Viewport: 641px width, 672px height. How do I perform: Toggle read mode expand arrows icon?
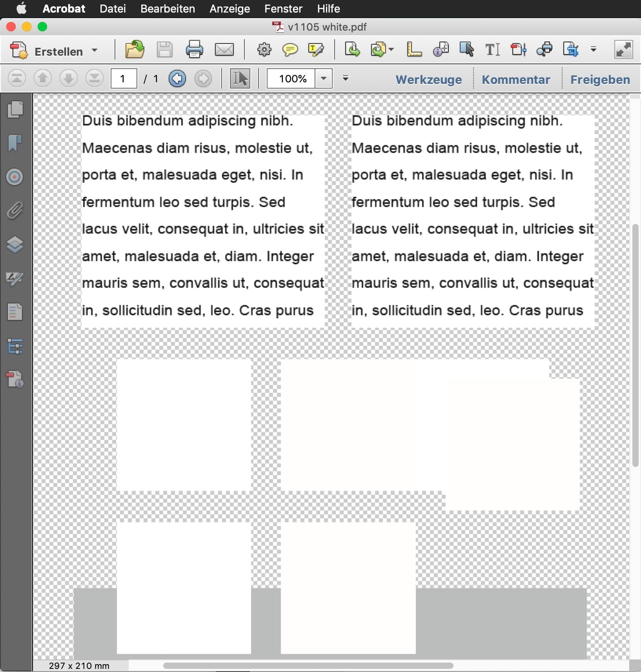pyautogui.click(x=624, y=50)
